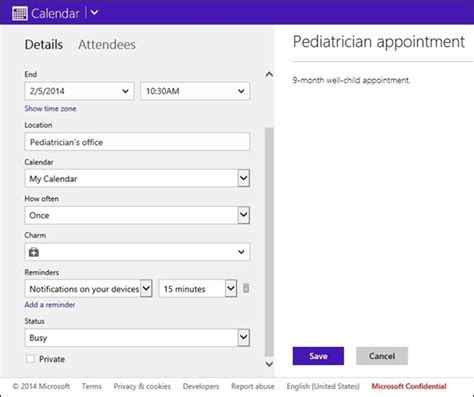This screenshot has width=474, height=397.
Task: Open the Status Busy dropdown
Action: pos(137,338)
